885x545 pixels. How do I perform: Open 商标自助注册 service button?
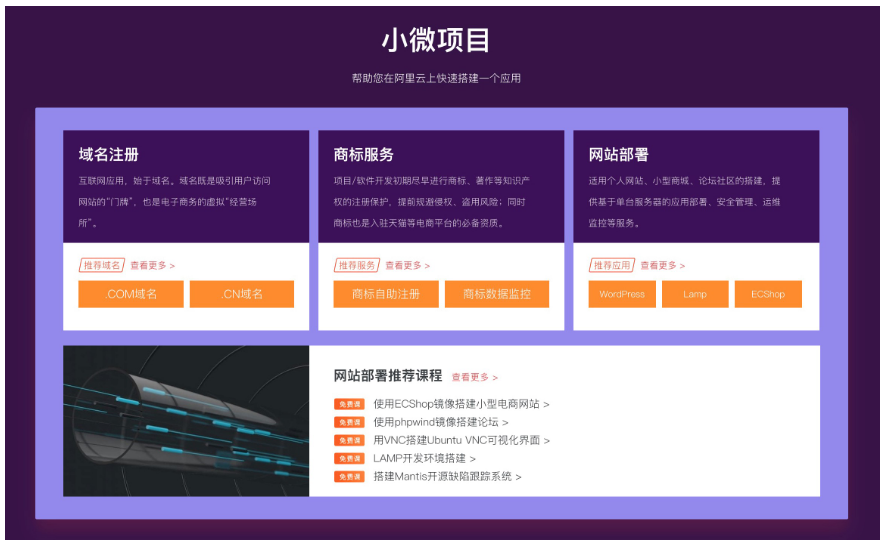pos(386,294)
